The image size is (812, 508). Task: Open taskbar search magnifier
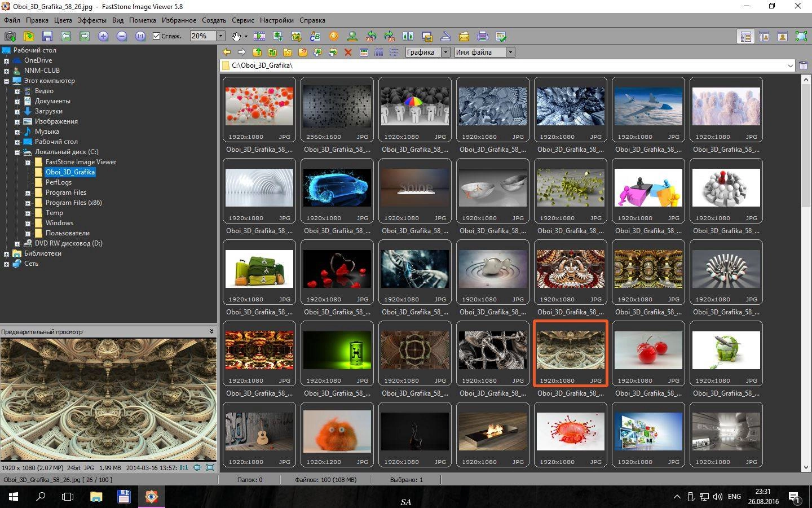click(x=41, y=497)
